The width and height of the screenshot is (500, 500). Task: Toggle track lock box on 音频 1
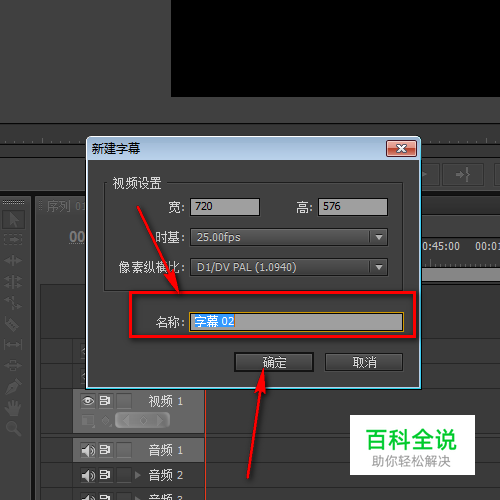(124, 450)
